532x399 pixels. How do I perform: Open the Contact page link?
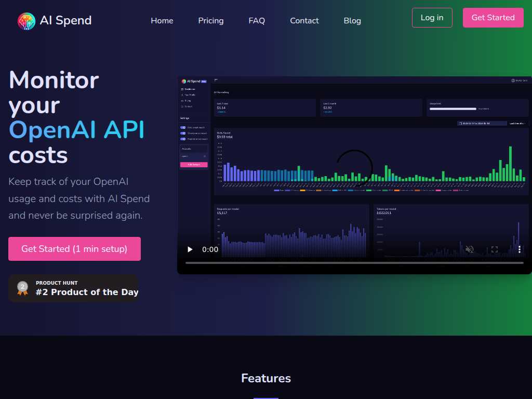coord(304,21)
